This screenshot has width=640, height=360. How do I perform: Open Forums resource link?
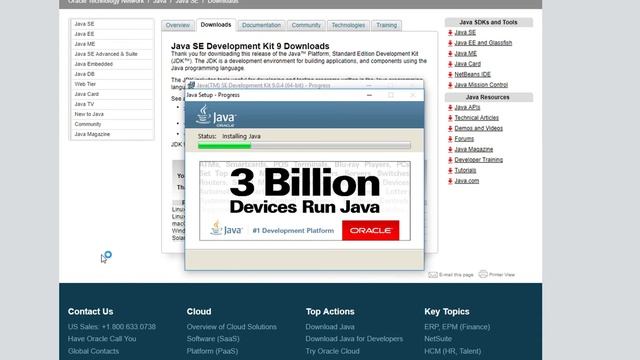(464, 139)
